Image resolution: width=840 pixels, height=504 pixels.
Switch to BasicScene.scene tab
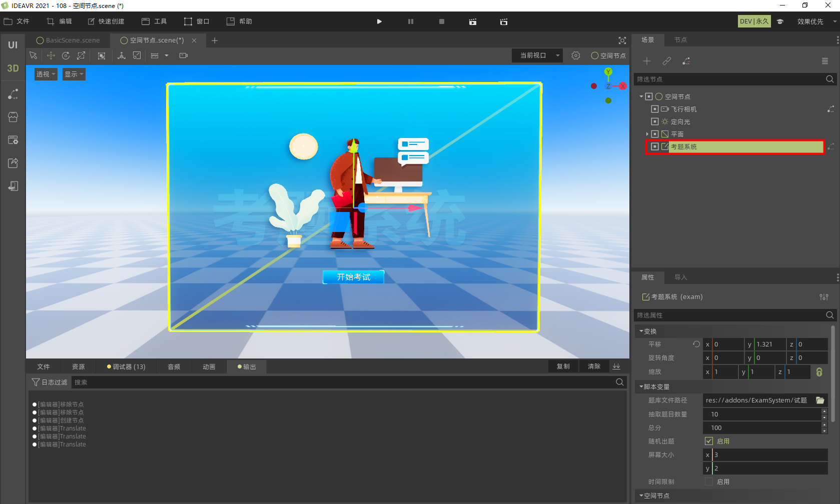(x=68, y=40)
